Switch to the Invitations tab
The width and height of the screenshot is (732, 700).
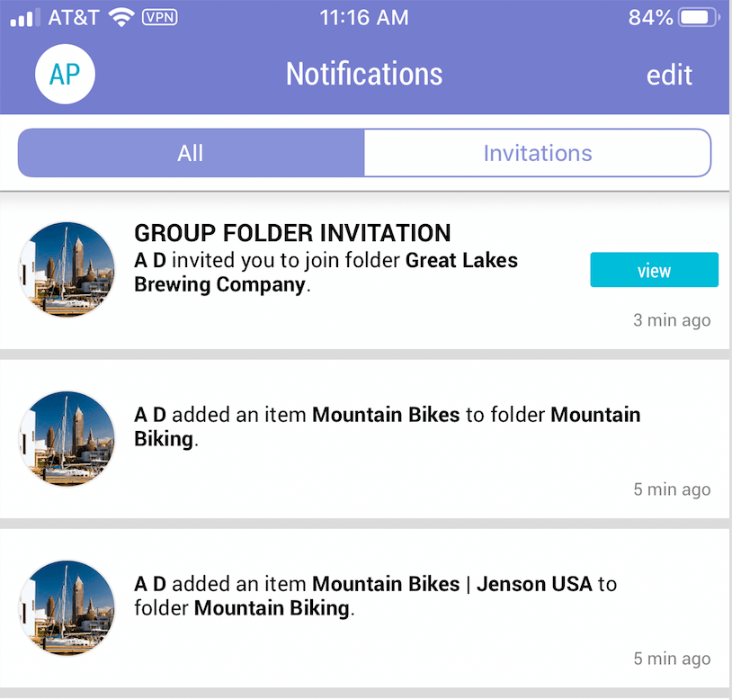coord(537,152)
